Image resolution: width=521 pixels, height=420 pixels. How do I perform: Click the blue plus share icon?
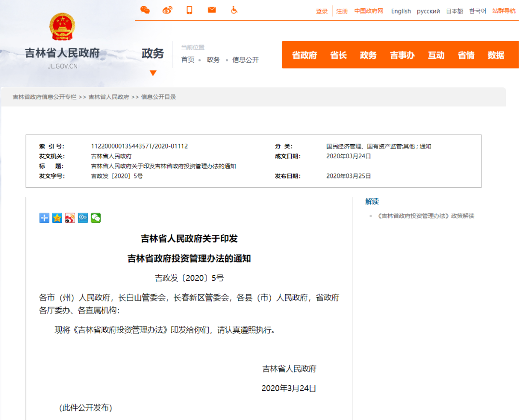44,218
